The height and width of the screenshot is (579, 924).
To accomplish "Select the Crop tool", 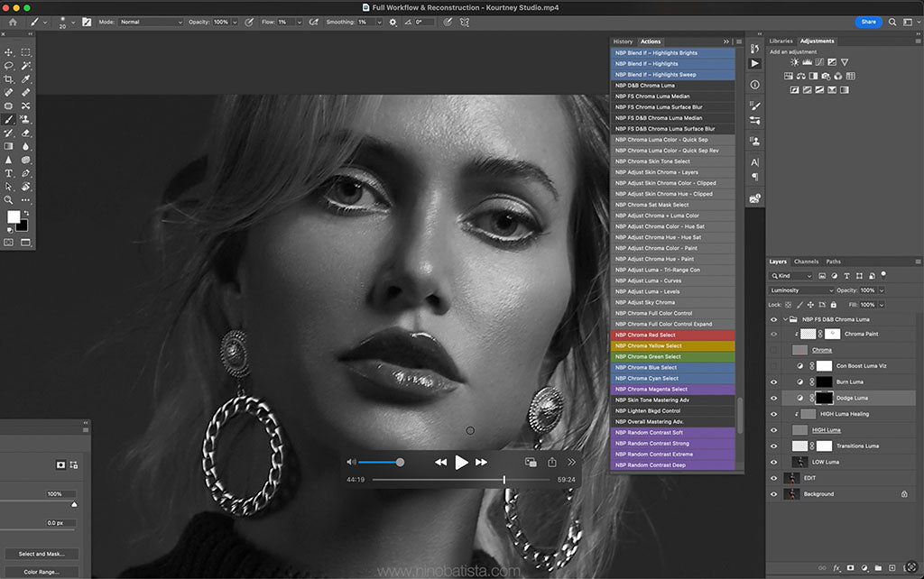I will pyautogui.click(x=9, y=79).
